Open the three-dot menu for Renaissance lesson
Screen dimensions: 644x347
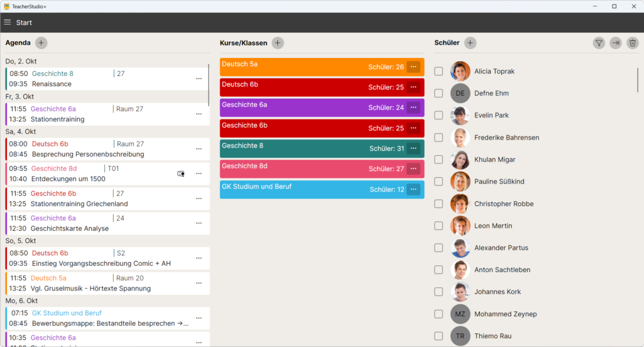pos(199,79)
